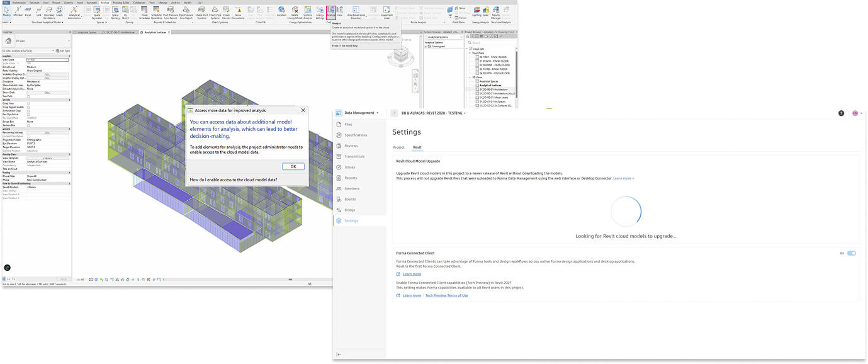The width and height of the screenshot is (868, 364).
Task: Click How do I enable cloud model access link
Action: (x=234, y=179)
